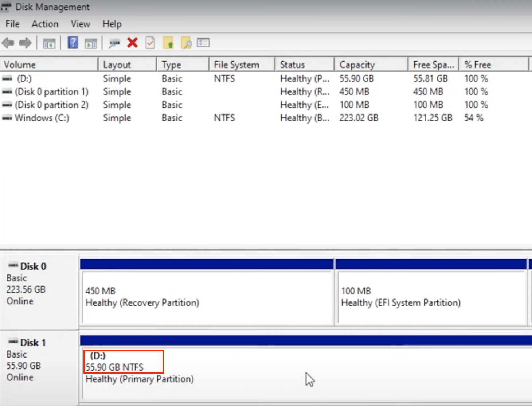Toggle the Show/Hide Action Pane icon
This screenshot has height=406, width=532.
[91, 43]
